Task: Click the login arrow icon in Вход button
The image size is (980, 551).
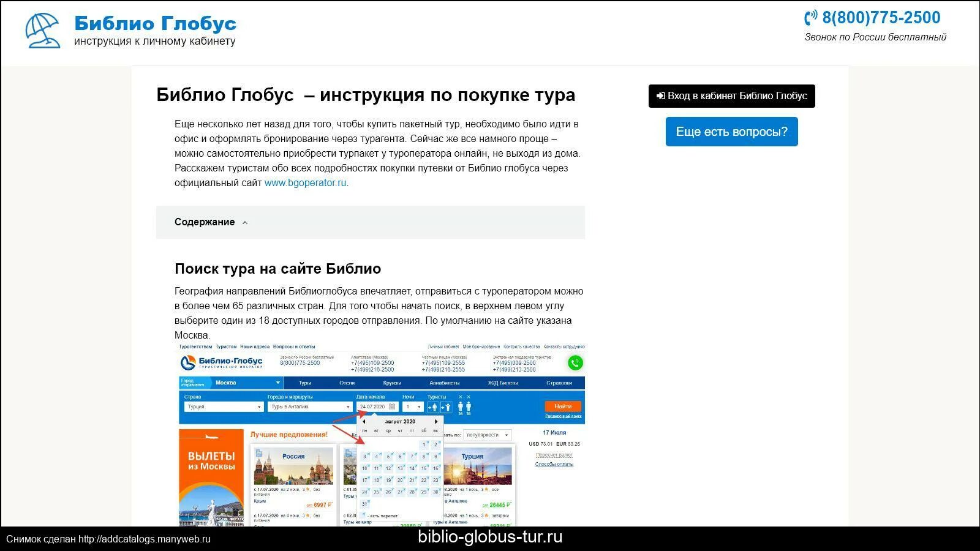Action: [x=660, y=96]
